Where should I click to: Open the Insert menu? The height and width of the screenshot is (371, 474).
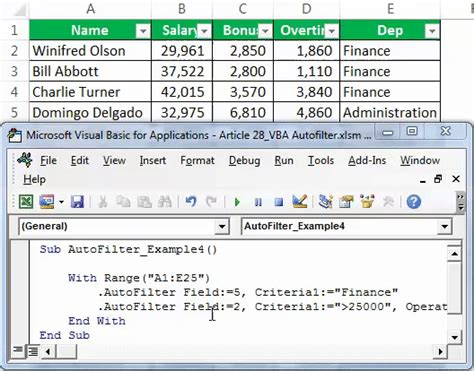153,161
